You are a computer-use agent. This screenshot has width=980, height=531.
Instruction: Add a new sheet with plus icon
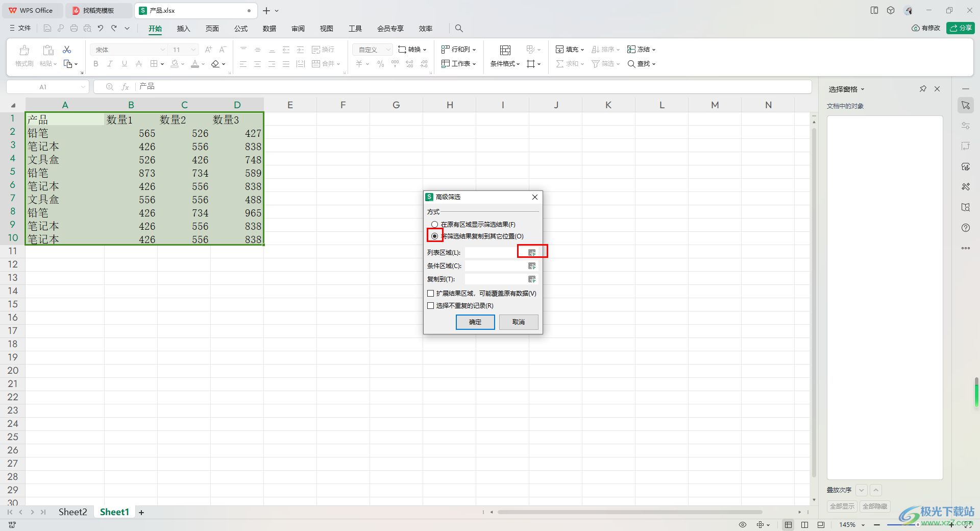coord(141,512)
